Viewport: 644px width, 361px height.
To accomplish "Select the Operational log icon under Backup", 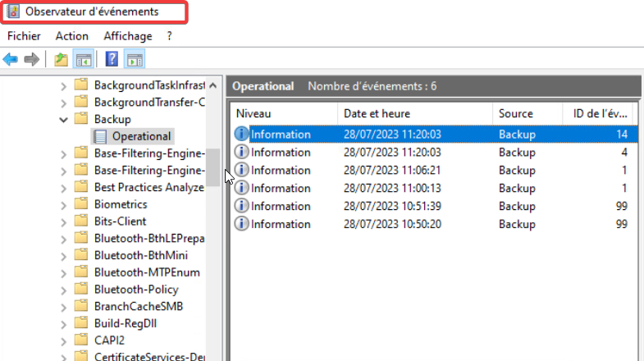I will 100,136.
